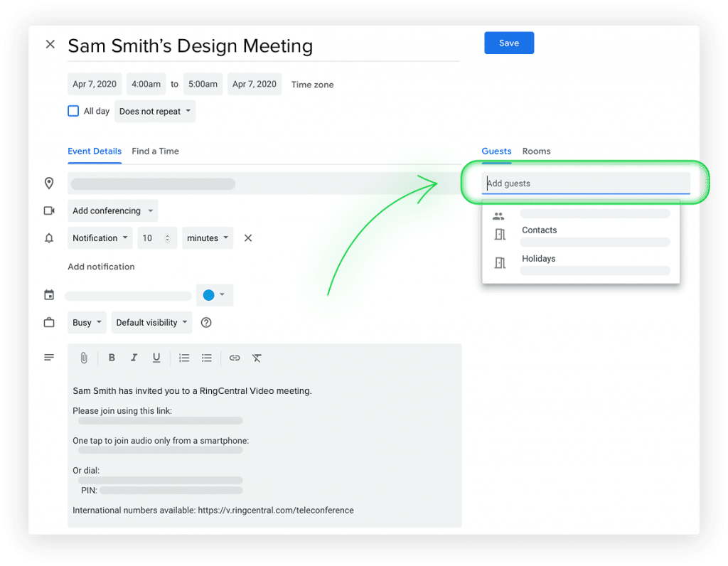Apply italic formatting to description text
This screenshot has height=566, width=728.
pyautogui.click(x=134, y=358)
